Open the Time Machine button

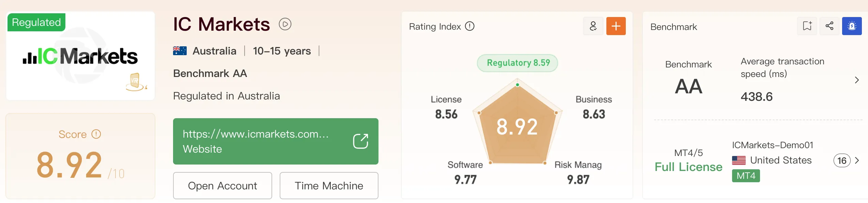tap(329, 186)
